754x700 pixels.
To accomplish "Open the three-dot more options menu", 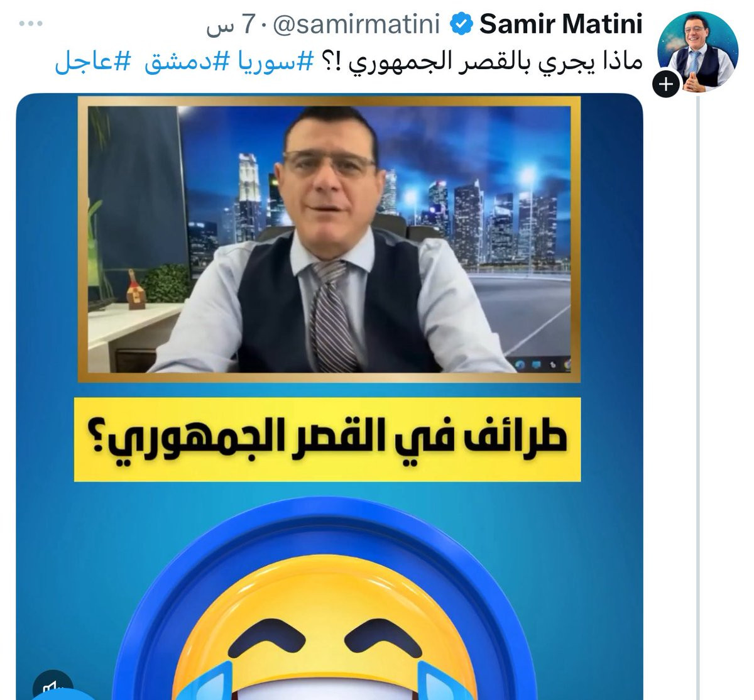I will coord(30,25).
